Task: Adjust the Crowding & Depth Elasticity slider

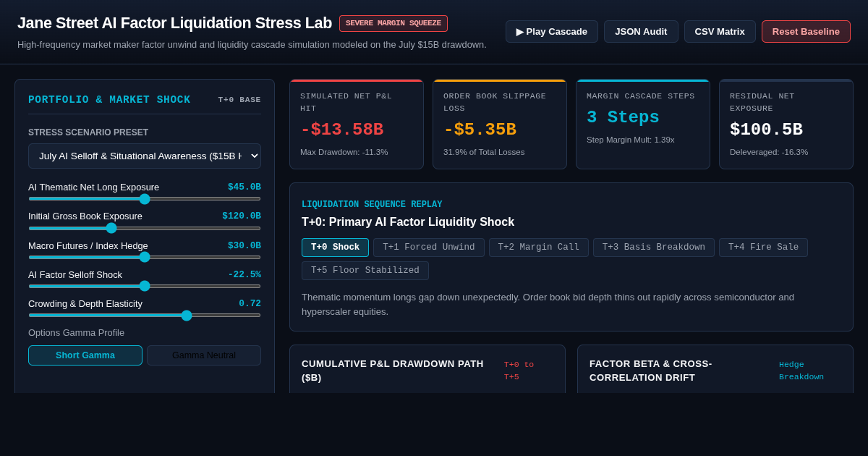Action: pos(145,315)
